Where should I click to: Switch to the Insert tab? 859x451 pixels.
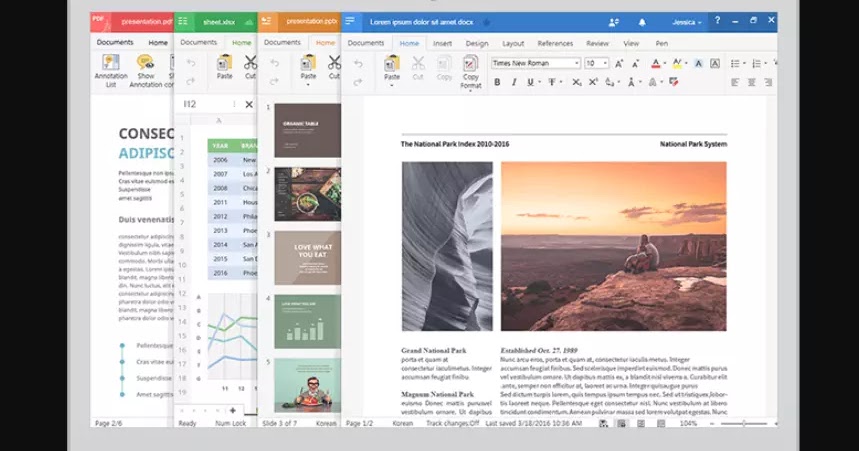point(442,44)
